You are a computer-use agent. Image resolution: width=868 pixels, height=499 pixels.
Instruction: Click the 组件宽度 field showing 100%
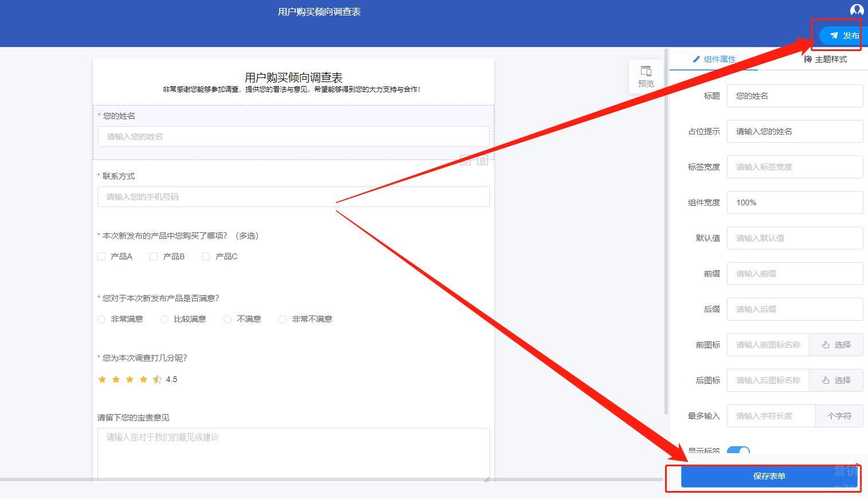pyautogui.click(x=795, y=202)
